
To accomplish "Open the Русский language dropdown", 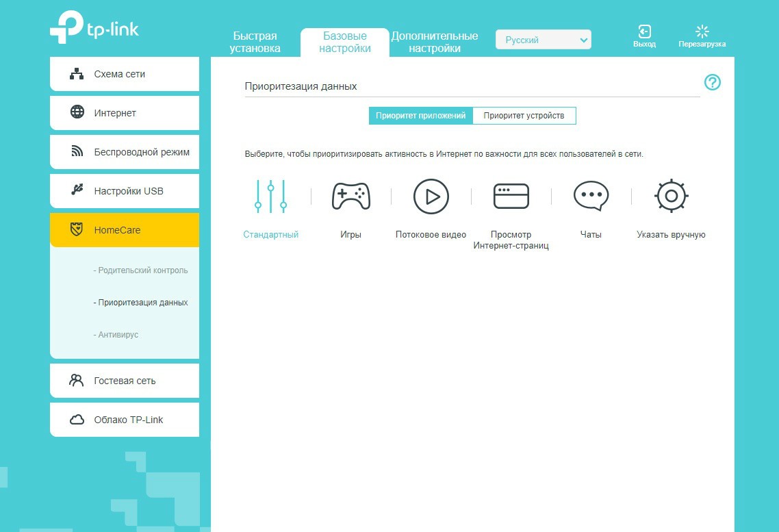I will 543,40.
